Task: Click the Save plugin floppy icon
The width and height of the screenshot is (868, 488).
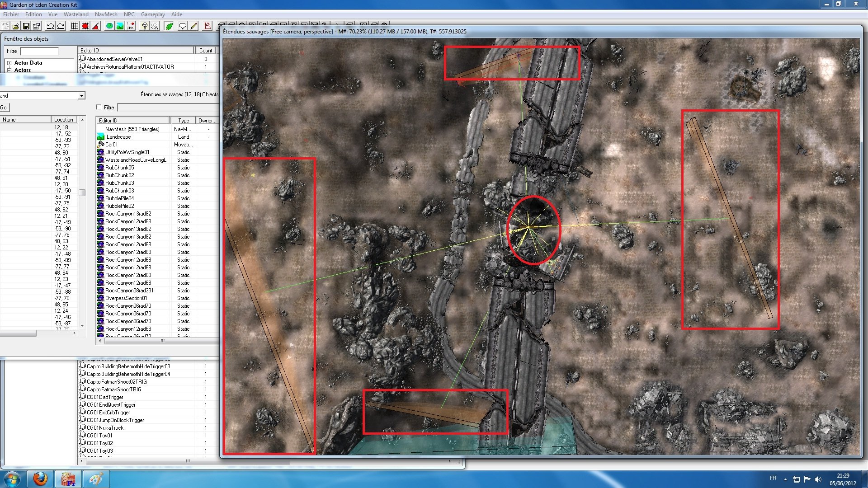Action: click(x=26, y=26)
